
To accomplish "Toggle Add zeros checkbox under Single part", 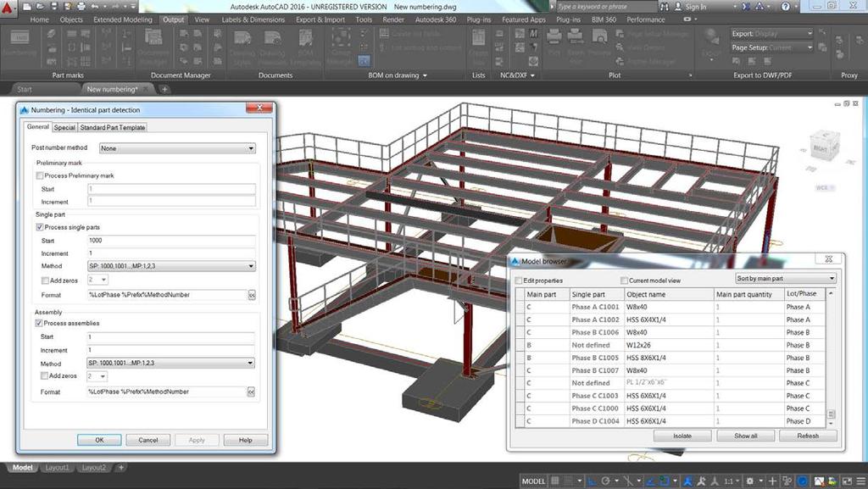I will click(x=46, y=281).
